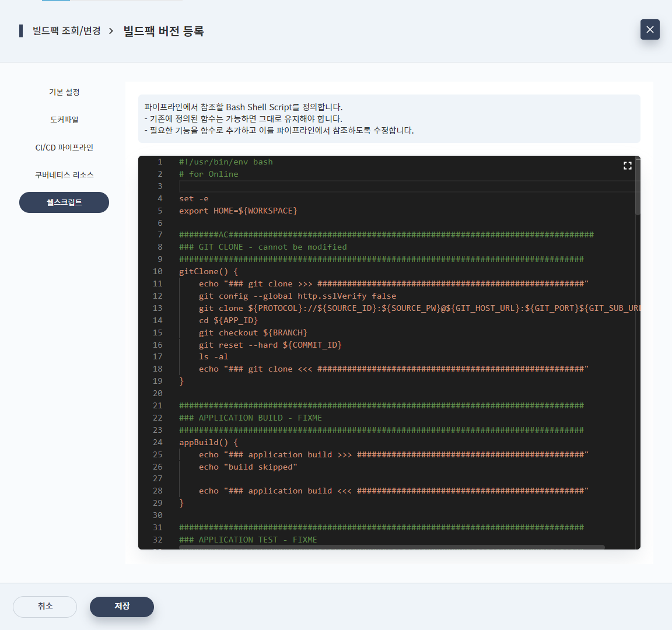The width and height of the screenshot is (672, 630).
Task: Close the 빌드팩 버전 등록 dialog
Action: [x=650, y=30]
